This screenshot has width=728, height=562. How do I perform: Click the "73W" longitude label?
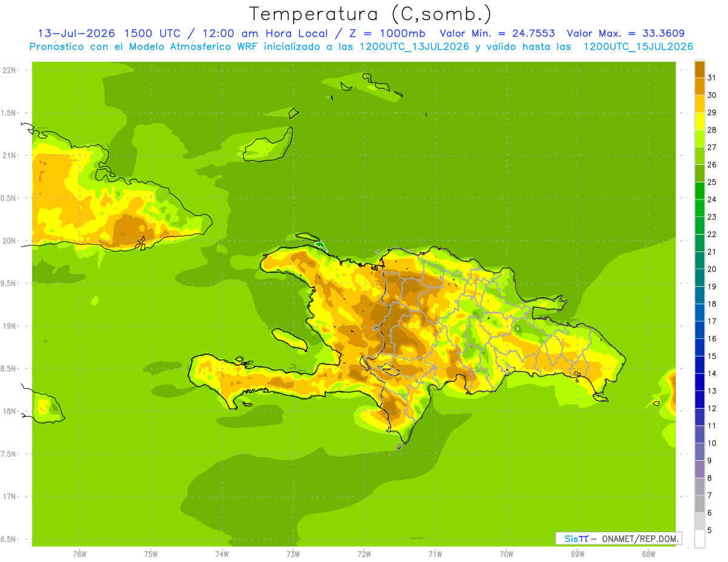tap(293, 554)
